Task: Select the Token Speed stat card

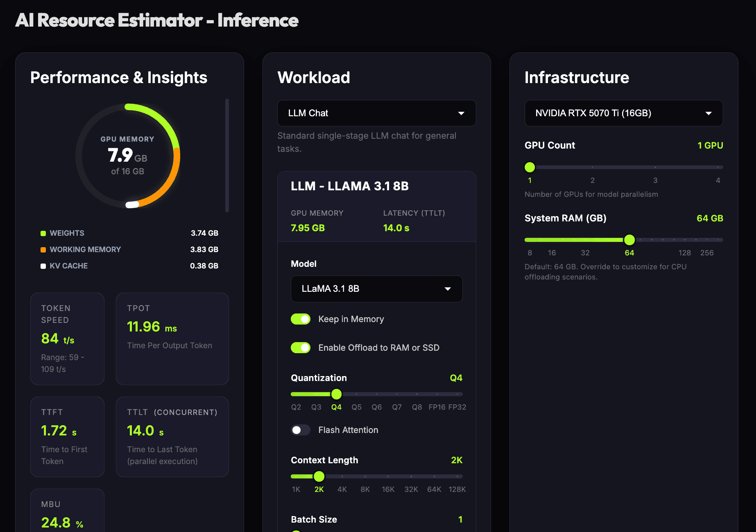Action: pyautogui.click(x=67, y=339)
